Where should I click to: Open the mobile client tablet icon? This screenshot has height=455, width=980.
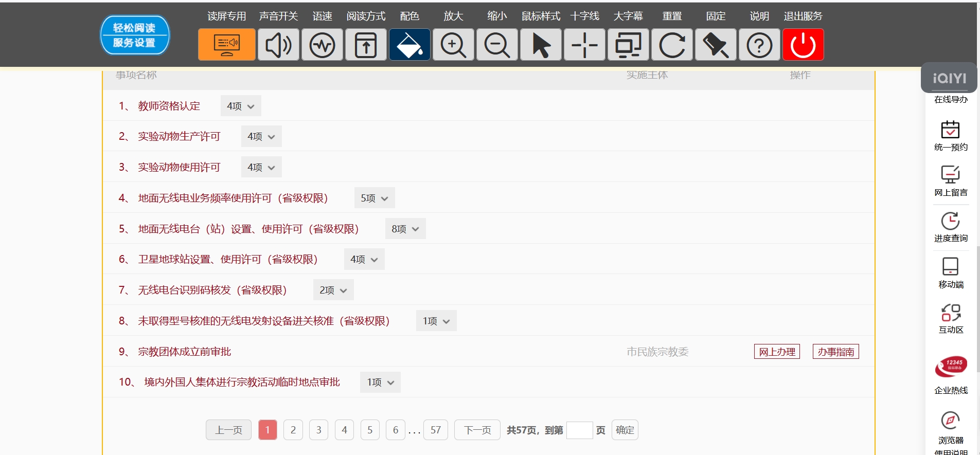pos(950,266)
